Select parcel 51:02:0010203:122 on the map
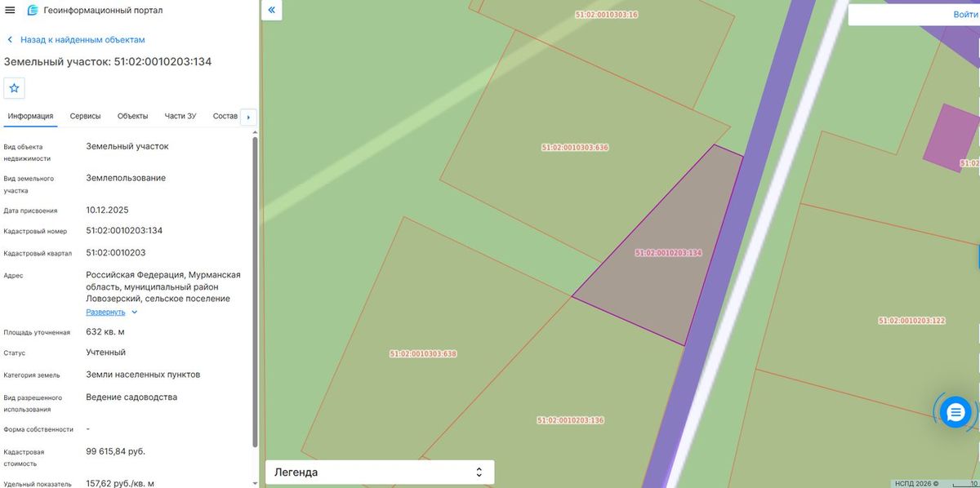Screen dimensions: 980x488 click(x=911, y=321)
